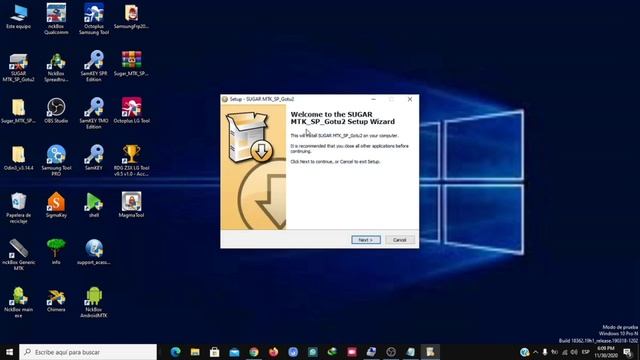Screen dimensions: 640x360
Task: Open the plain SamKEY shortcut
Action: 94,158
